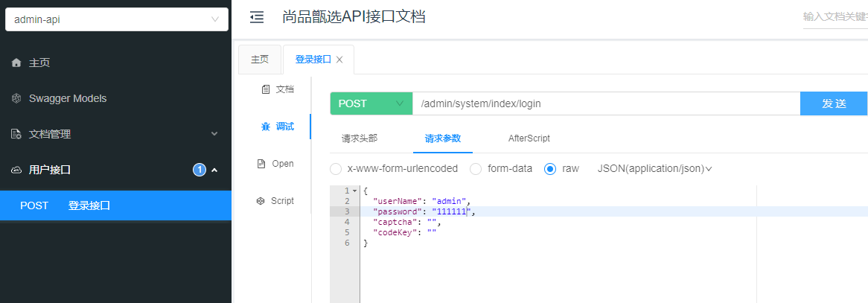Switch to the AfterScript tab
This screenshot has width=868, height=303.
[529, 138]
